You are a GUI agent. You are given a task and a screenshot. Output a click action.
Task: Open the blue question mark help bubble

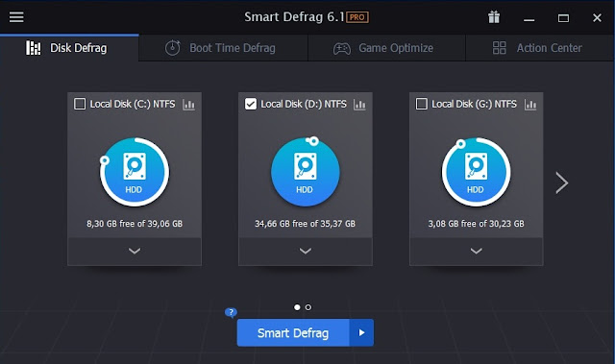231,312
